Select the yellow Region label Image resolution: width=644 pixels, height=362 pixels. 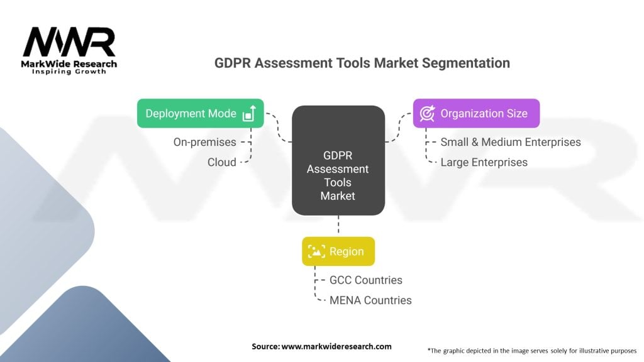coord(347,251)
